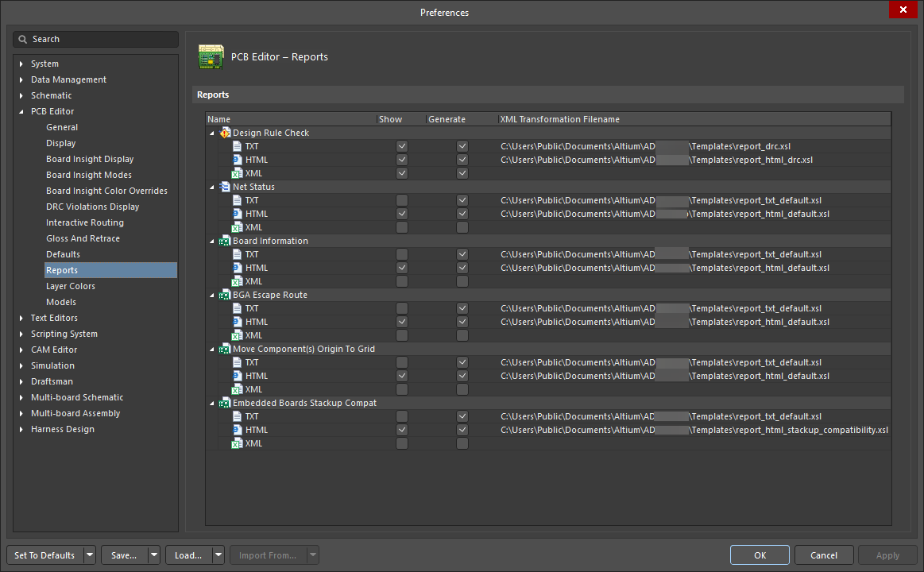The width and height of the screenshot is (924, 572).
Task: Expand the System category in the sidebar
Action: point(20,64)
